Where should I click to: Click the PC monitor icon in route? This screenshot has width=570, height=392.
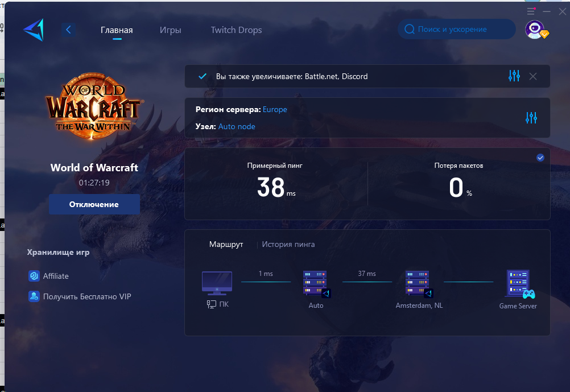pyautogui.click(x=217, y=283)
